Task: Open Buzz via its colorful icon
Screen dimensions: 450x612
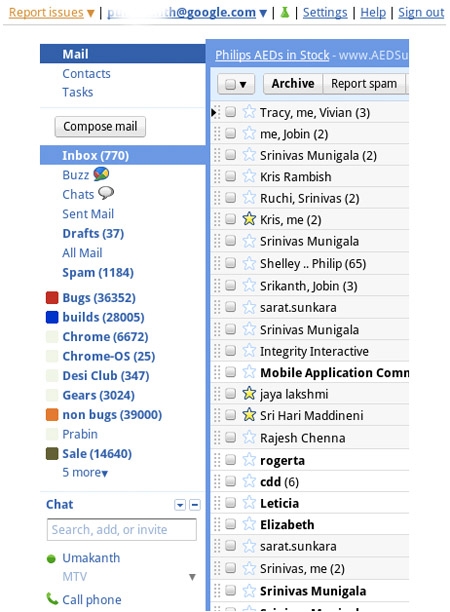Action: tap(101, 174)
